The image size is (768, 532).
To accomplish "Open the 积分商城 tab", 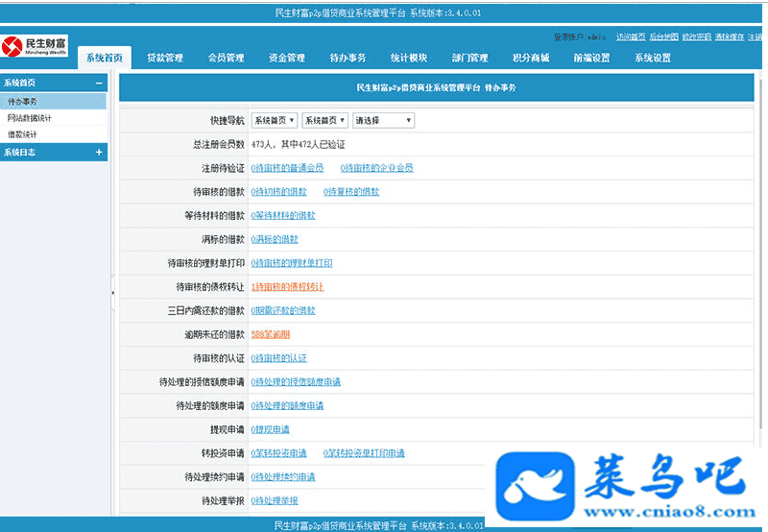I will pyautogui.click(x=531, y=58).
